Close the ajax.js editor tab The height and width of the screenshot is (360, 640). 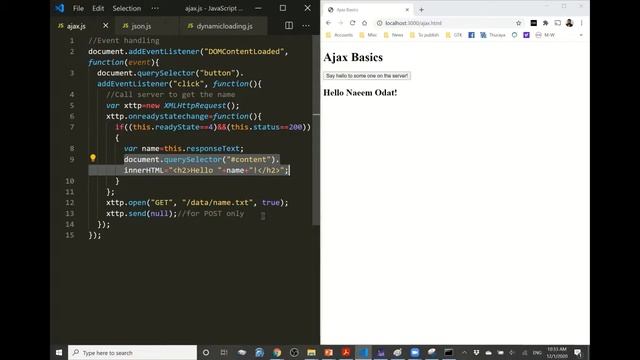point(106,26)
